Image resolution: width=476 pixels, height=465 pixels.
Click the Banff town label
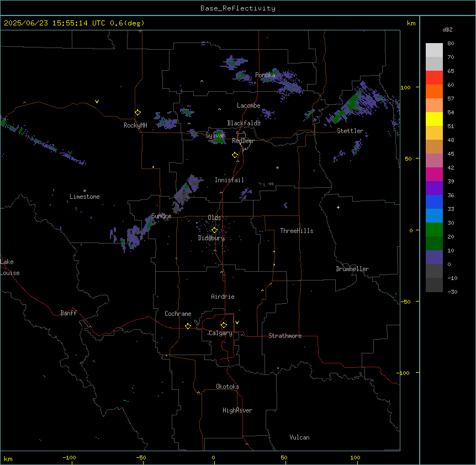68,313
